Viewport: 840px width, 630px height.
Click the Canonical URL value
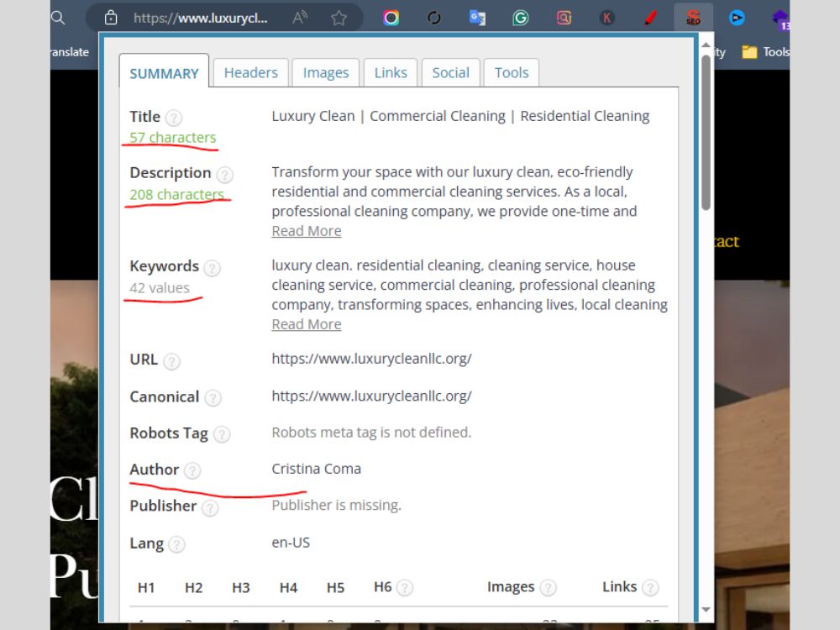371,396
